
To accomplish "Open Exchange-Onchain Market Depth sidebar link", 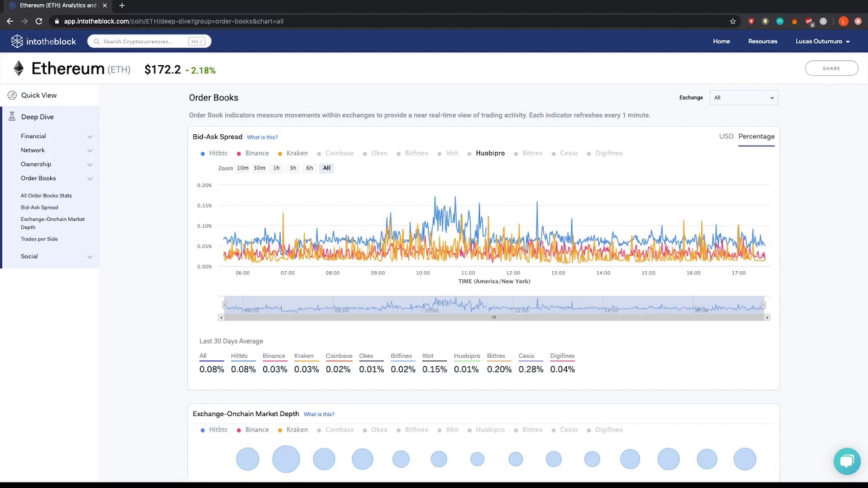I will pyautogui.click(x=53, y=223).
